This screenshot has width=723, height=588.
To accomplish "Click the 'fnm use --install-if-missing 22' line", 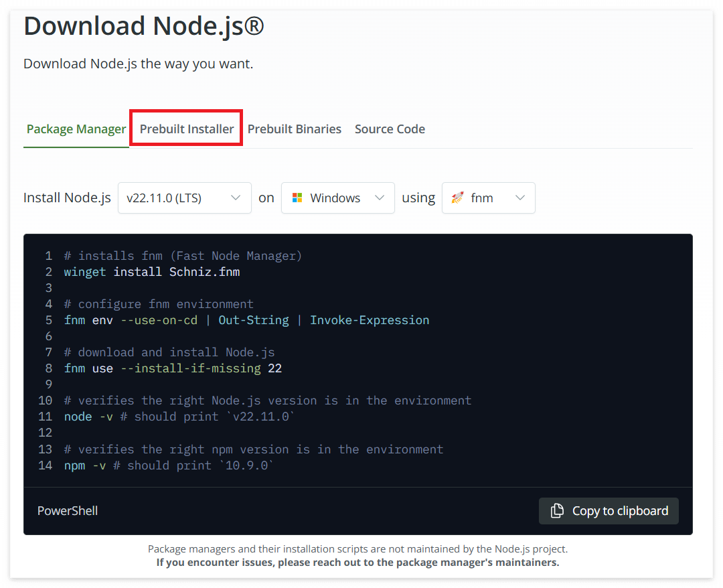I will 173,368.
